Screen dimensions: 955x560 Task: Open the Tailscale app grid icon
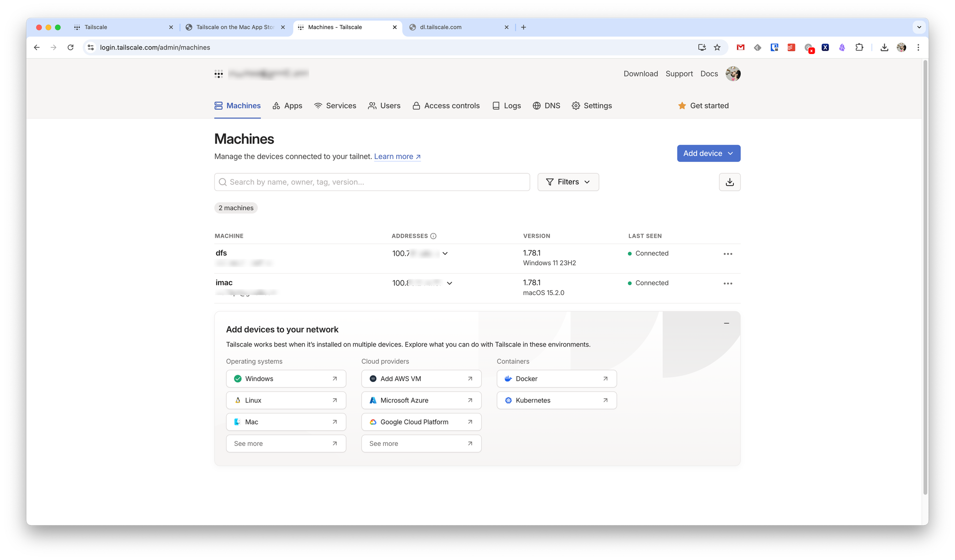click(219, 74)
